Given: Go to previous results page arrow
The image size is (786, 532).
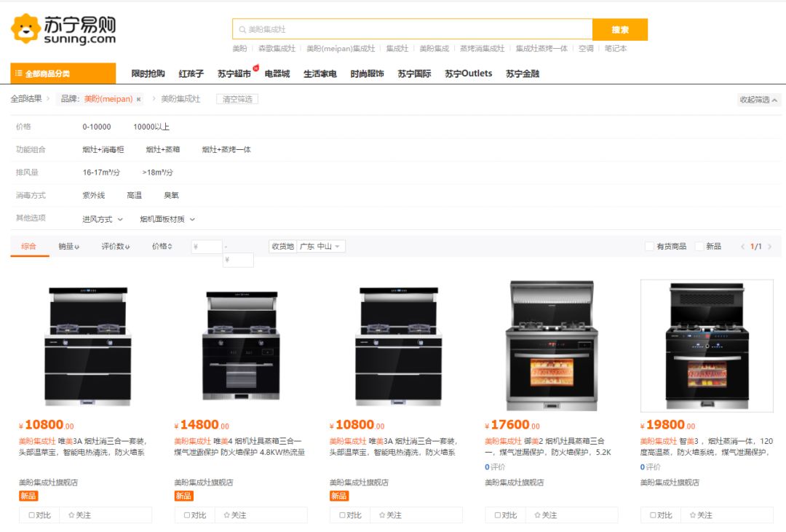Looking at the screenshot, I should point(742,246).
